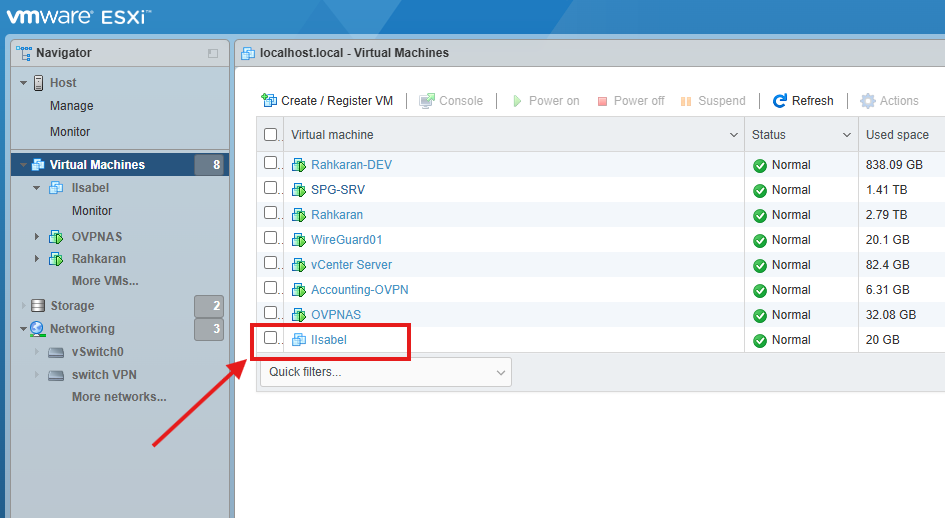Open the Status column menu arrow
This screenshot has height=518, width=945.
(847, 135)
